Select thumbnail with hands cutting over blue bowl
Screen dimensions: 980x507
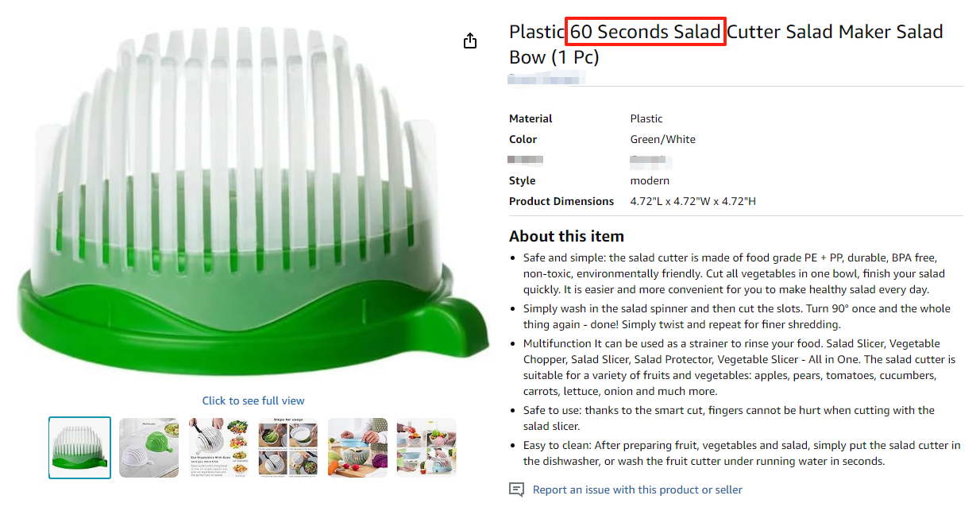(x=357, y=447)
